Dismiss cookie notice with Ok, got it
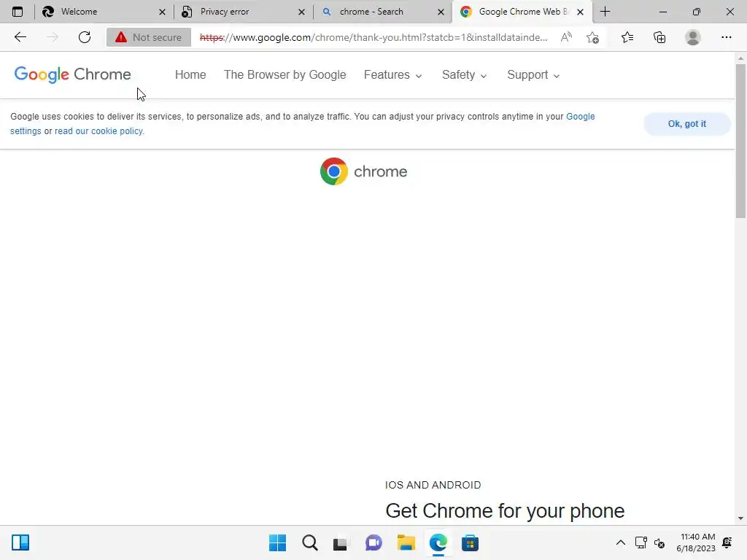Viewport: 747px width, 560px height. click(686, 124)
